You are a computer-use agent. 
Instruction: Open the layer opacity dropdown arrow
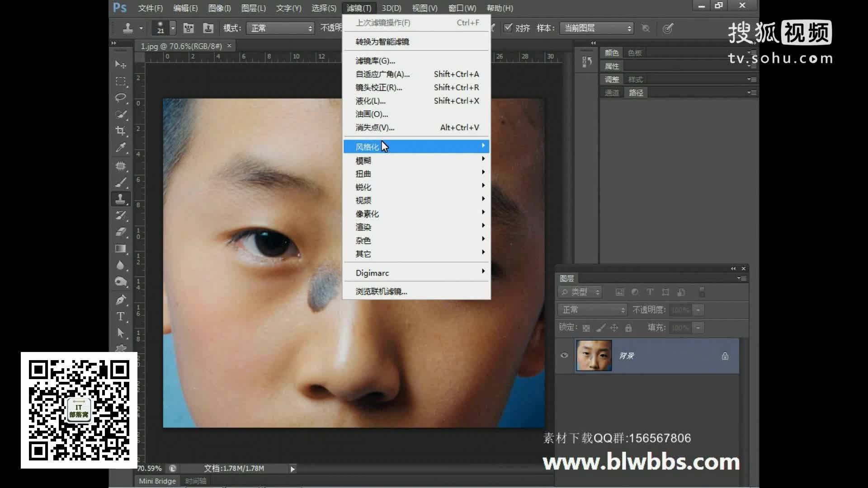click(x=698, y=310)
